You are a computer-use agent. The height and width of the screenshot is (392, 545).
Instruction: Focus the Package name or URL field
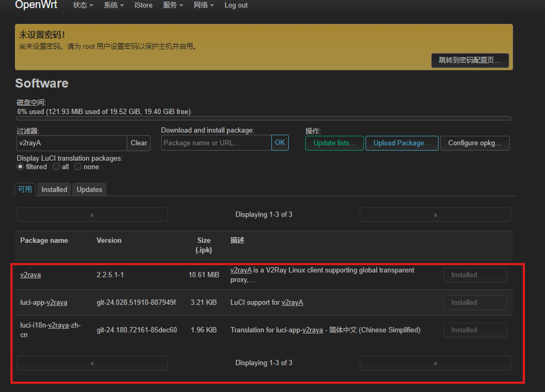[216, 143]
